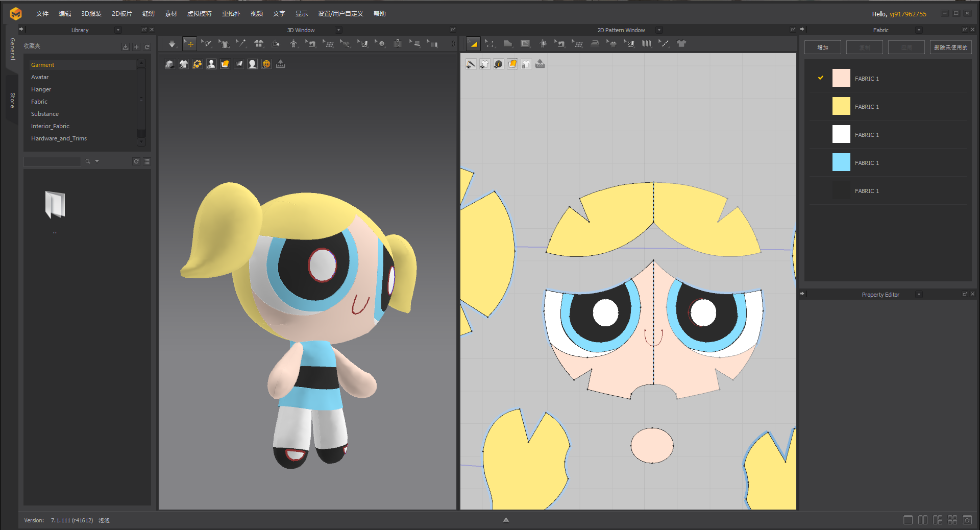
Task: Open the folder thumbnail in Library
Action: coord(55,205)
